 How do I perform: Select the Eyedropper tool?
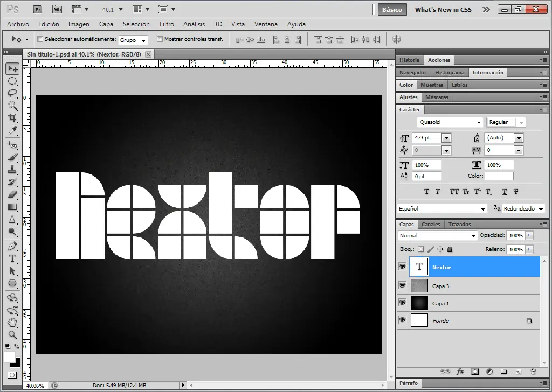(12, 130)
